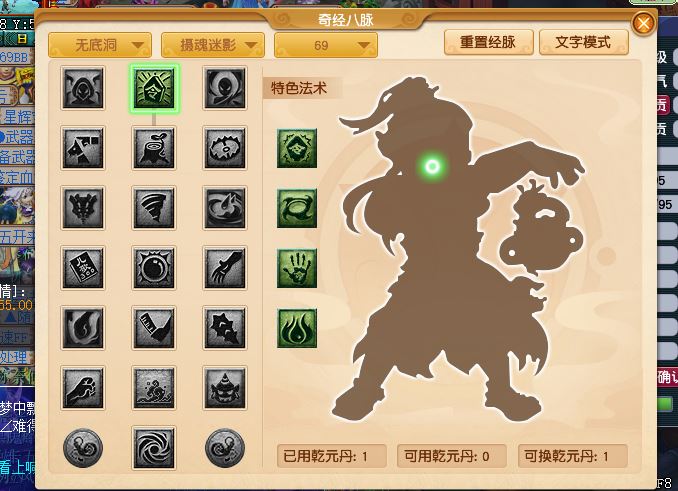The height and width of the screenshot is (491, 678).
Task: Select the highlighted green 令 meridian skill
Action: point(154,89)
